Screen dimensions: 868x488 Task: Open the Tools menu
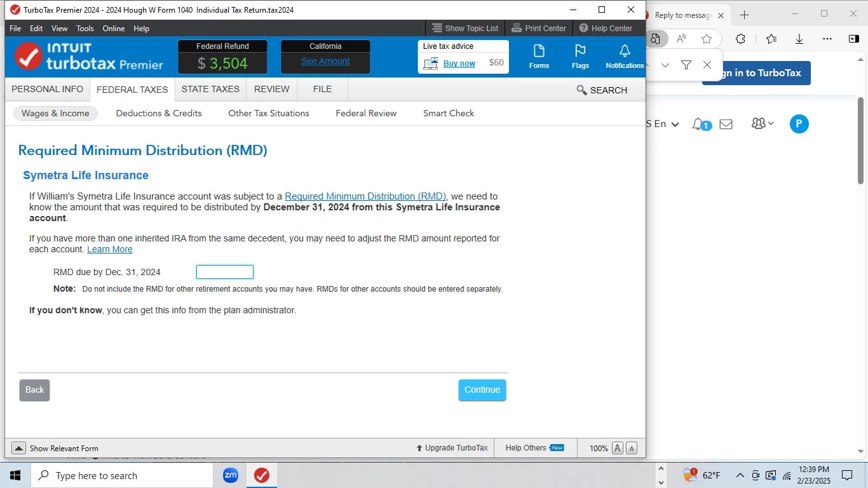click(x=85, y=28)
